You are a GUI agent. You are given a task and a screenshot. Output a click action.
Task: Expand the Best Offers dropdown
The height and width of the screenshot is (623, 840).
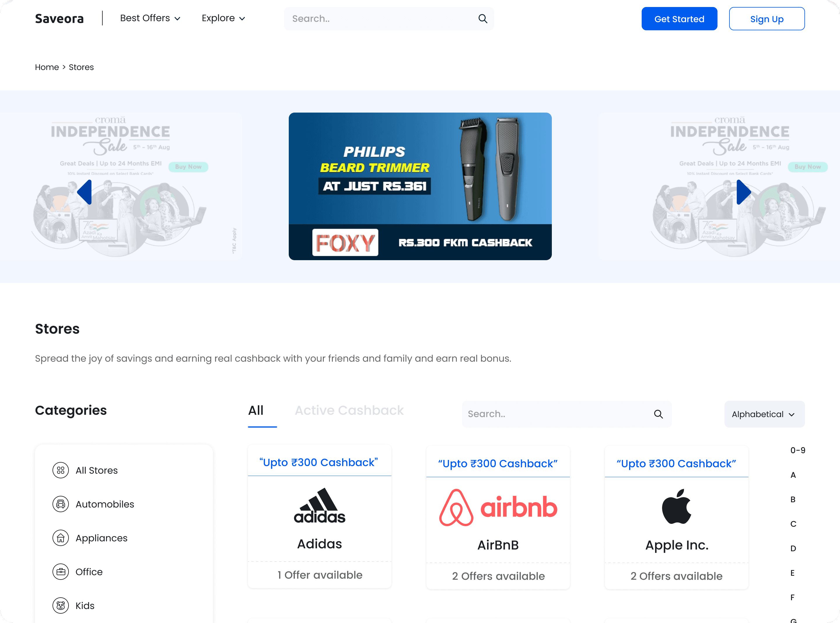tap(150, 18)
